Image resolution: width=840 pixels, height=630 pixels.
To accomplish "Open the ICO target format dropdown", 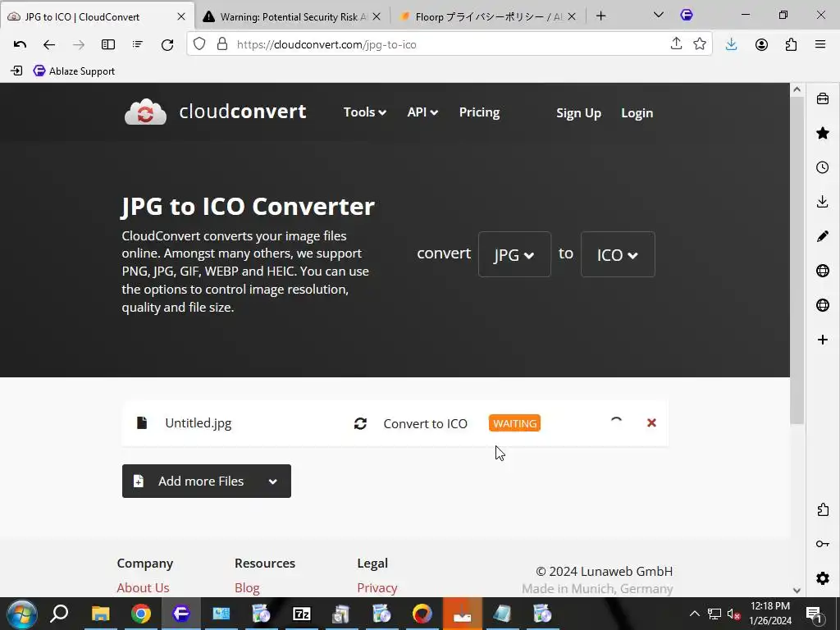I will click(x=618, y=254).
